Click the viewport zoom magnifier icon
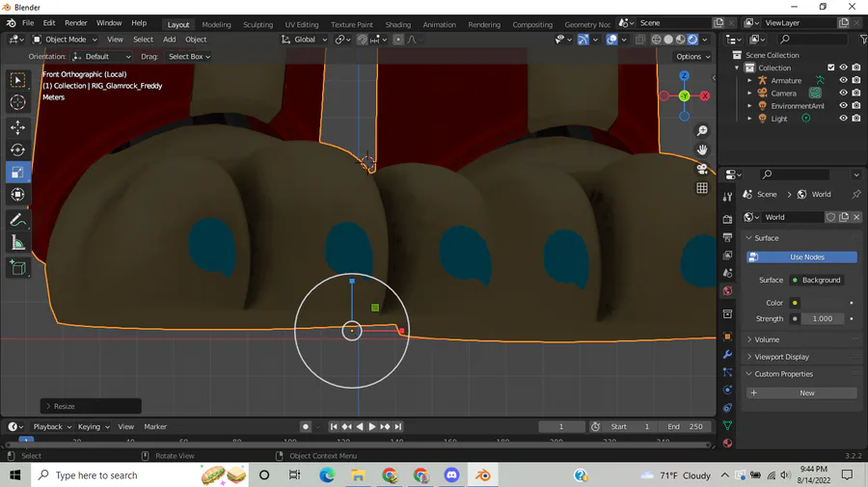 702,130
